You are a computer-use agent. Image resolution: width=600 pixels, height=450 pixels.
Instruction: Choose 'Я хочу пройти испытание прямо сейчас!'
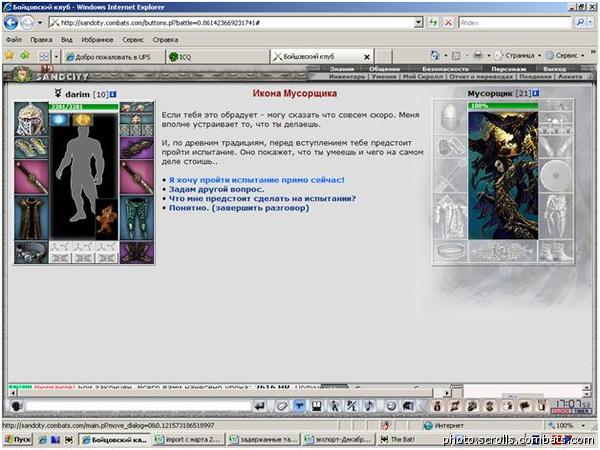pos(257,180)
